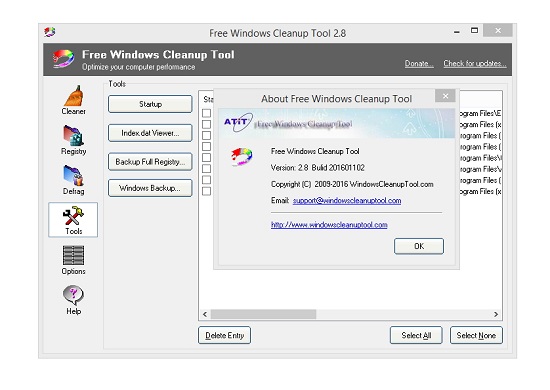
Task: Open the Options section in sidebar
Action: 73,260
